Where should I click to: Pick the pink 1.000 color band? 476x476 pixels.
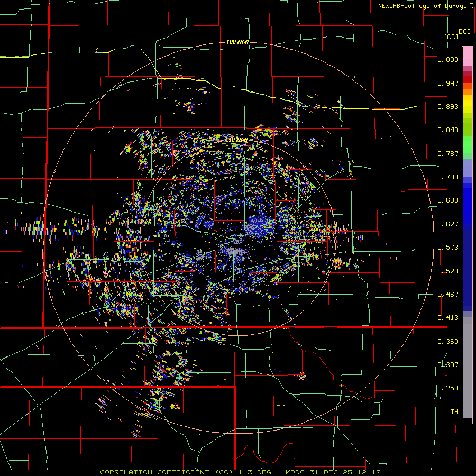[x=467, y=56]
